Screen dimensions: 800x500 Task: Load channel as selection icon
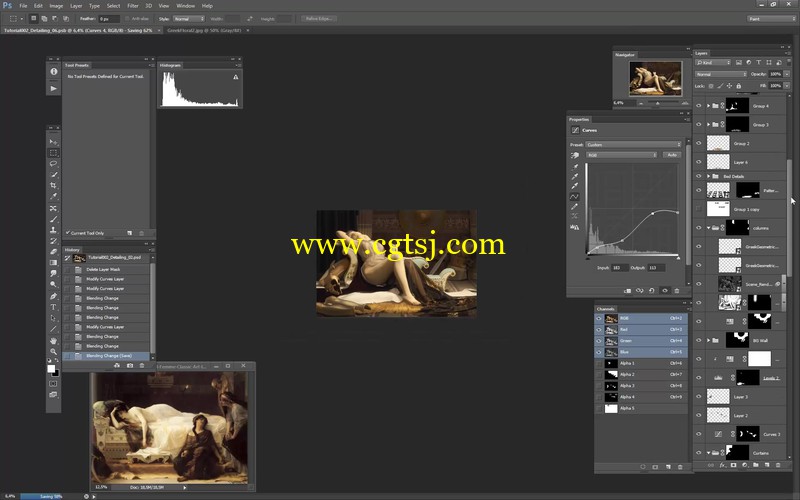643,467
